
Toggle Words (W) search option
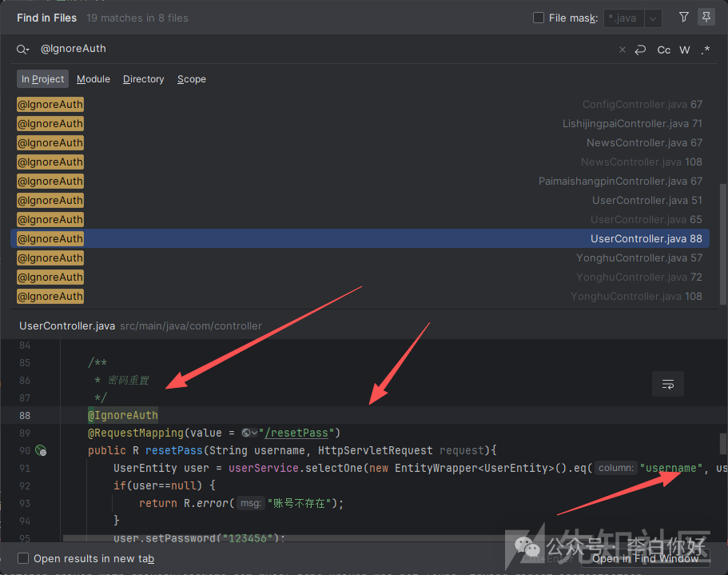(685, 50)
